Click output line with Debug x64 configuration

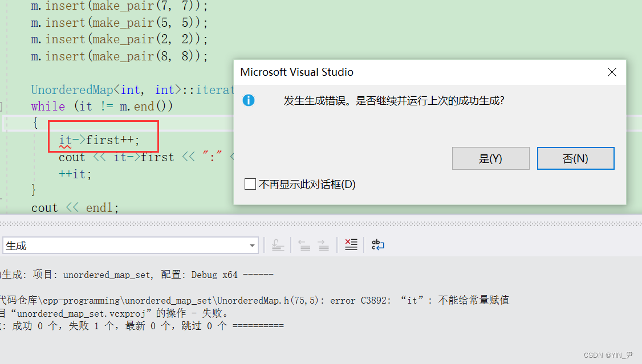coord(137,275)
